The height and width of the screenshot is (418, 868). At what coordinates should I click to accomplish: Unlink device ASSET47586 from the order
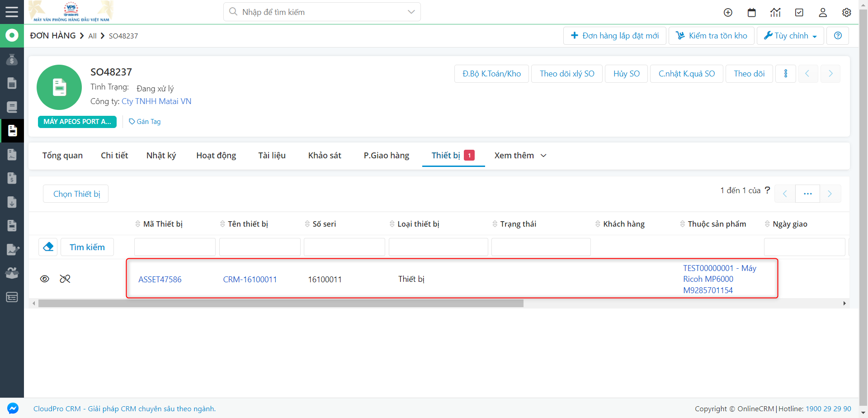click(65, 279)
